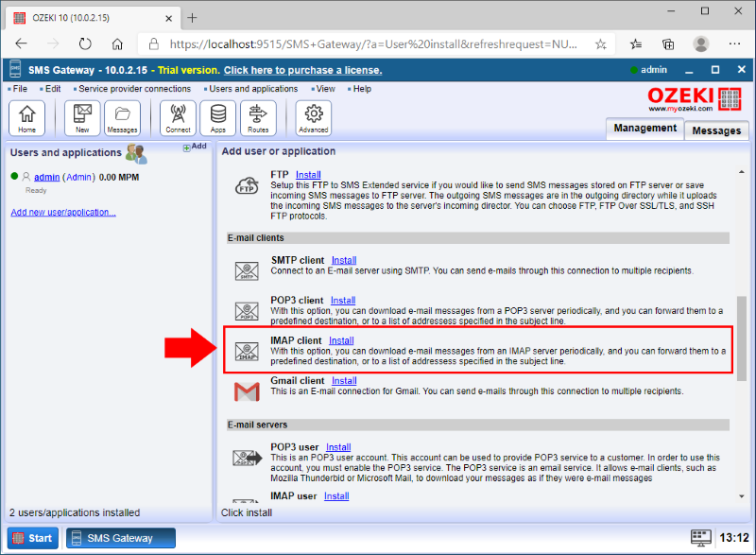Viewport: 756px width, 555px height.
Task: Click SMS Gateway taskbar button
Action: (121, 538)
